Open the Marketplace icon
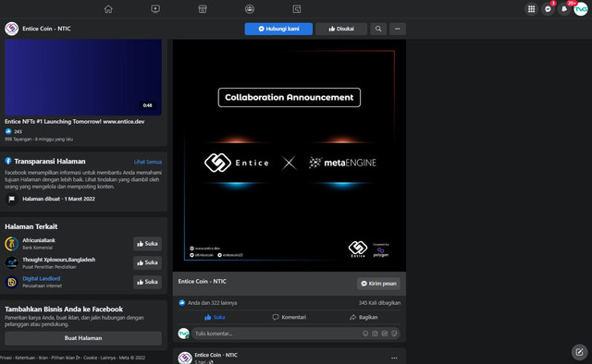This screenshot has height=364, width=592. click(203, 9)
